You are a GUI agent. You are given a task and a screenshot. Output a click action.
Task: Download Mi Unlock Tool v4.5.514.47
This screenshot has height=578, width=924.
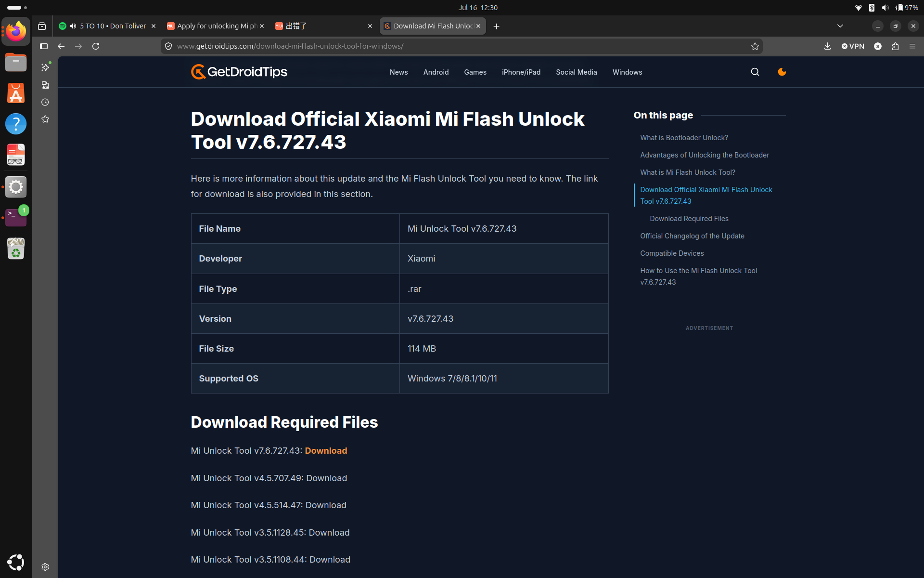pos(326,505)
